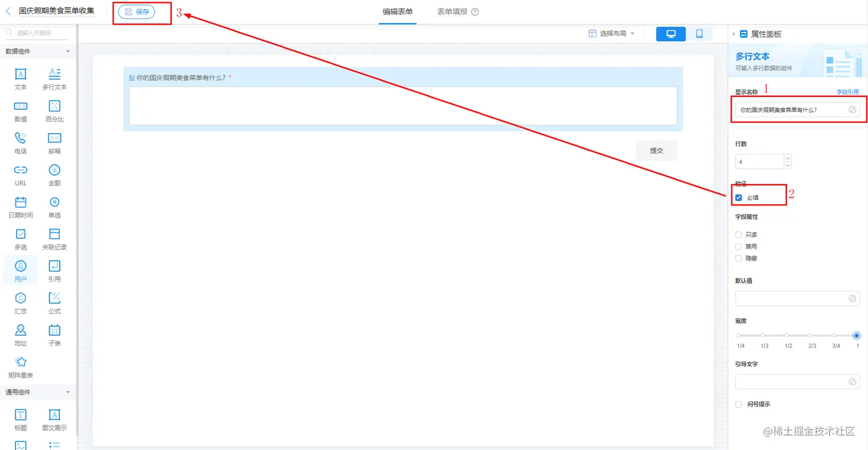The height and width of the screenshot is (450, 868).
Task: Enable the 隐藏 hidden checkbox
Action: [x=739, y=258]
